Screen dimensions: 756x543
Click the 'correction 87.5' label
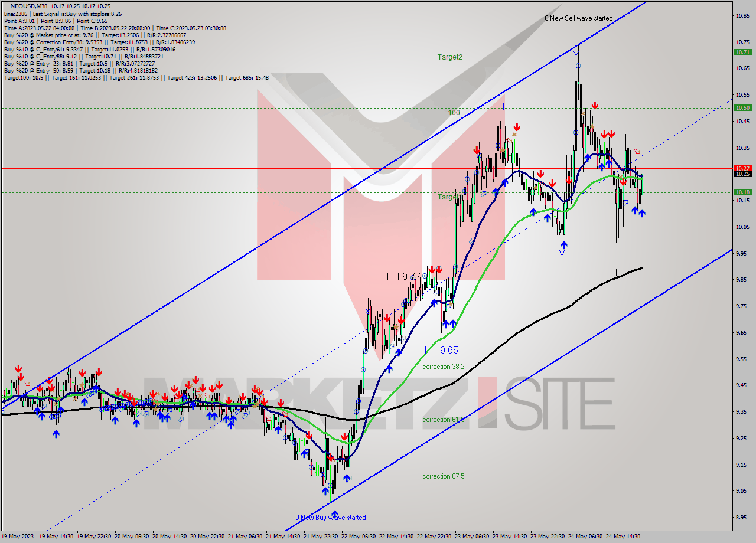(444, 476)
